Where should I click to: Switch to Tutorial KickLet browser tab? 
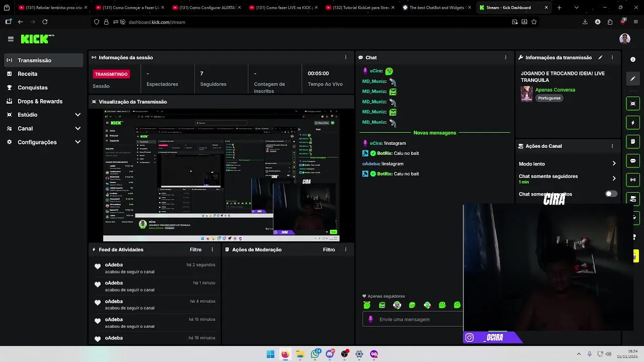point(359,8)
